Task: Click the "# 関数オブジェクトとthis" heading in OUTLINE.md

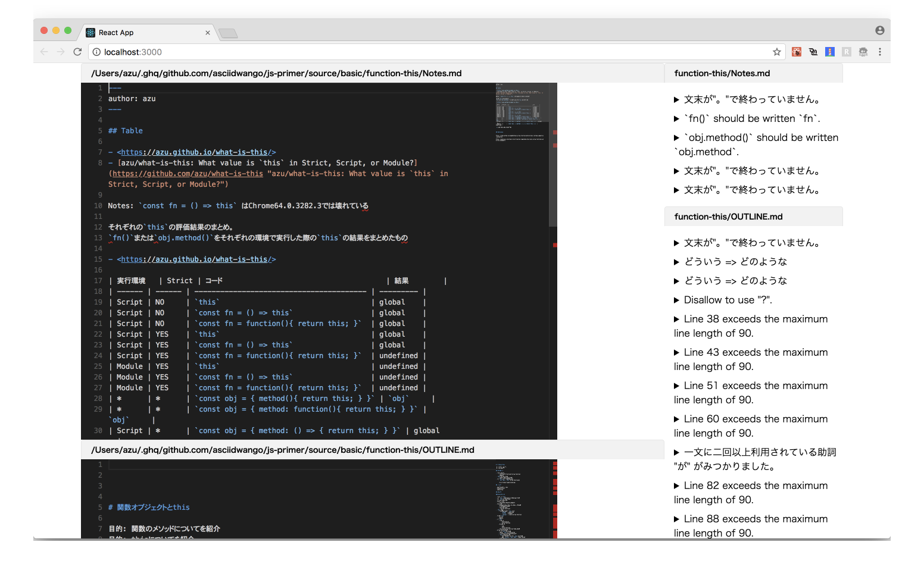Action: point(149,507)
